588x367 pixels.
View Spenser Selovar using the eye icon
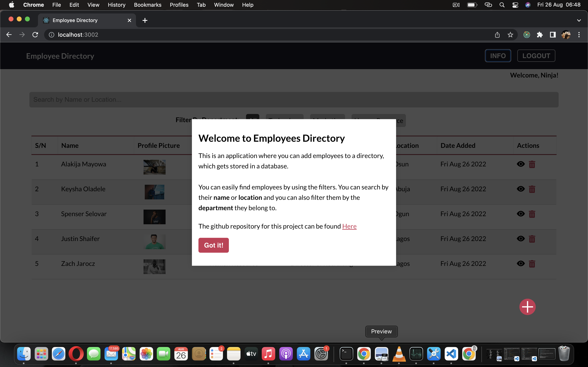521,214
